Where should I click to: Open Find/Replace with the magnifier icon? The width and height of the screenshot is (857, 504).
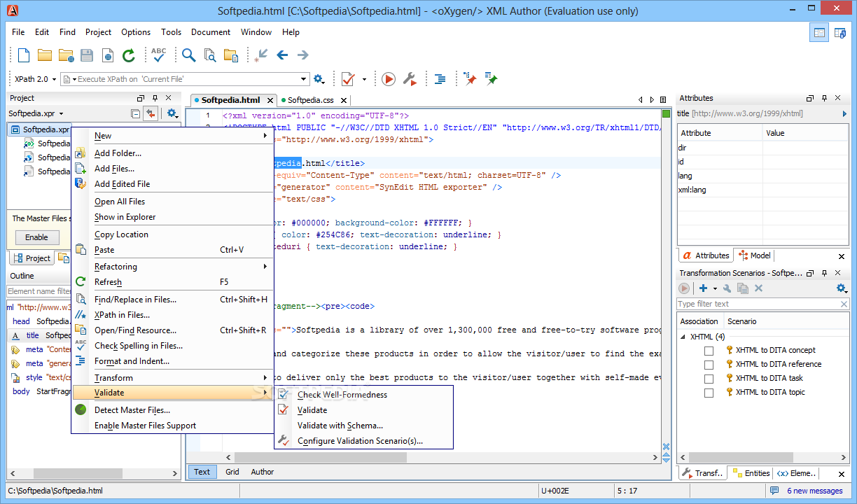pos(189,55)
